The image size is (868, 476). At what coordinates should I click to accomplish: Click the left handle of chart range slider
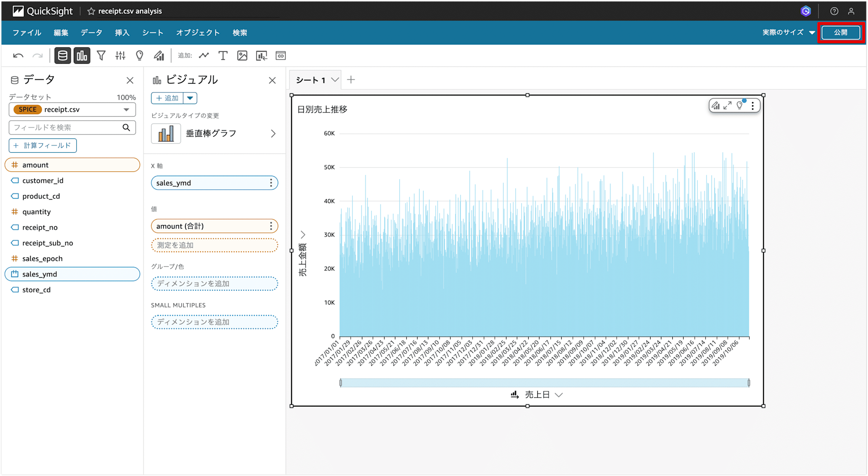pos(341,383)
